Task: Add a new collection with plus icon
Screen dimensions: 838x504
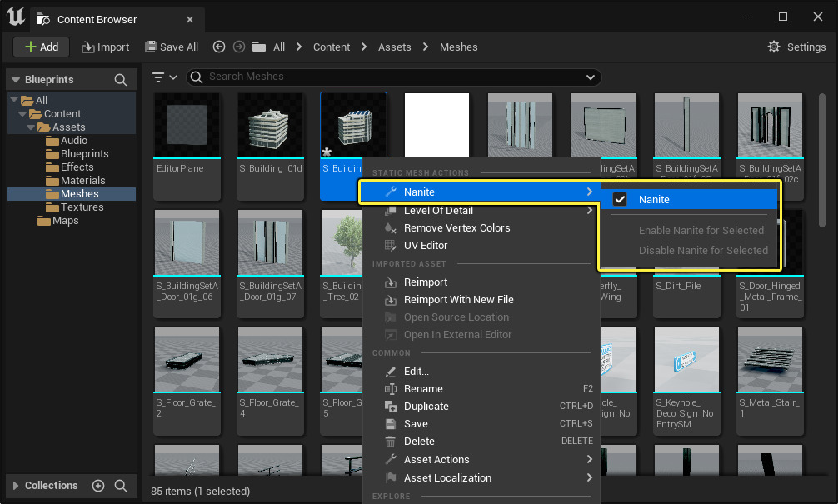Action: pos(98,486)
